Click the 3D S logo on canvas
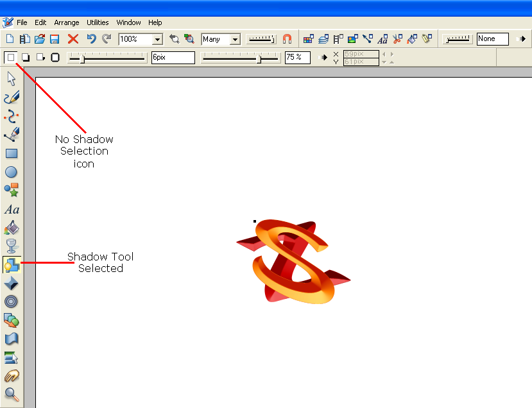 click(x=294, y=262)
